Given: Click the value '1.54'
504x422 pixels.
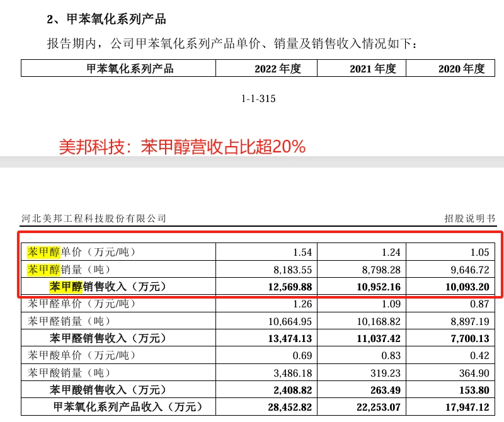Looking at the screenshot, I should 302,253.
